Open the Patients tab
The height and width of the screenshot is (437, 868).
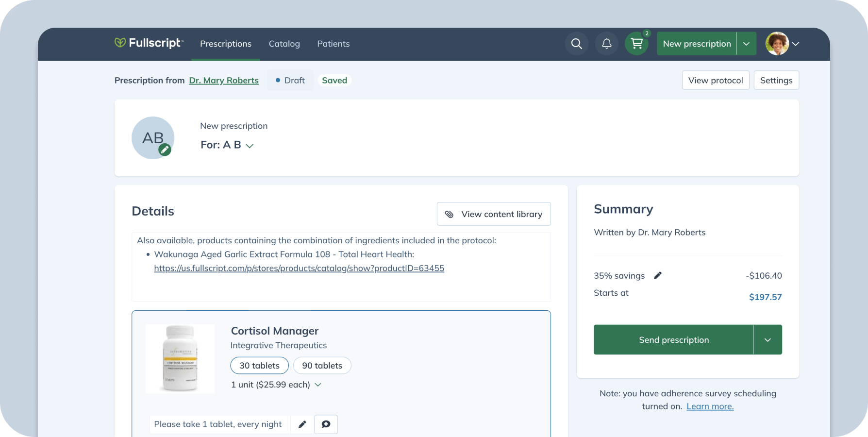[334, 44]
